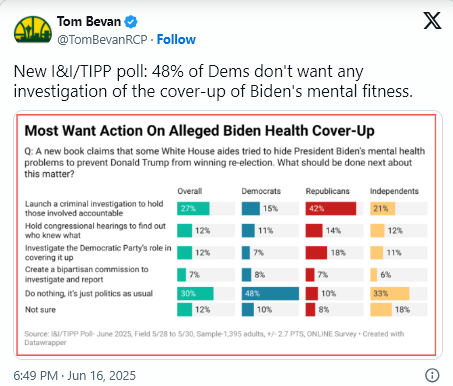Select the Democrats column header

pyautogui.click(x=261, y=191)
